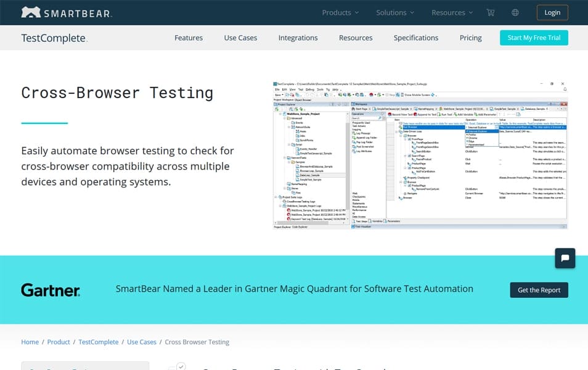Image resolution: width=588 pixels, height=370 pixels.
Task: Expand the Products dropdown menu
Action: [x=340, y=13]
